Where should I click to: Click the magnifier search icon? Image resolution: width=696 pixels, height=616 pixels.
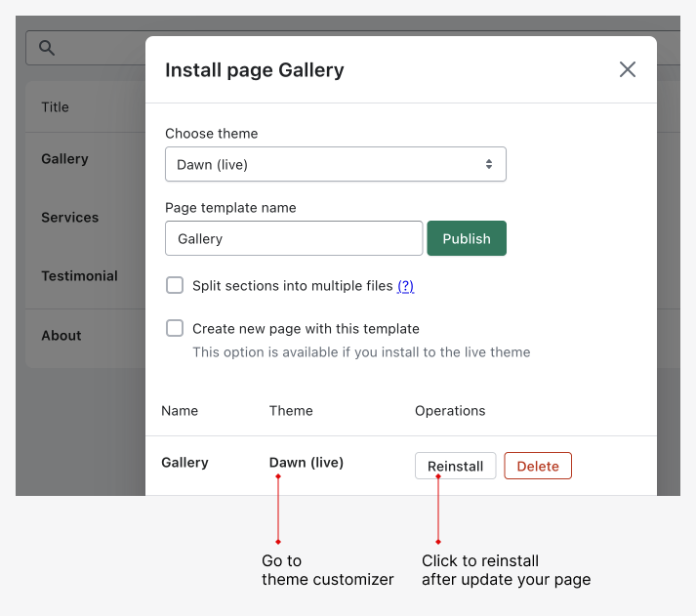point(47,48)
